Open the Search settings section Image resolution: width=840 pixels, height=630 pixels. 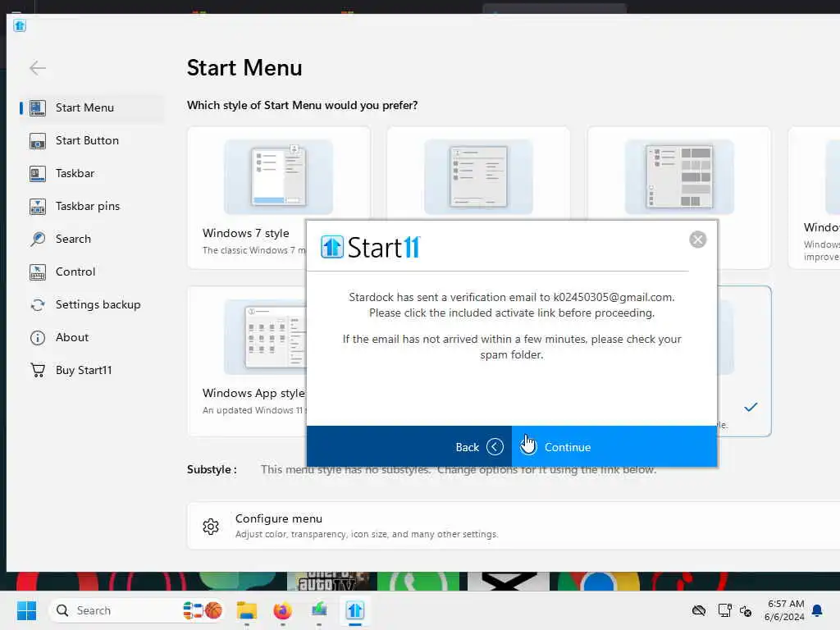[x=91, y=239]
